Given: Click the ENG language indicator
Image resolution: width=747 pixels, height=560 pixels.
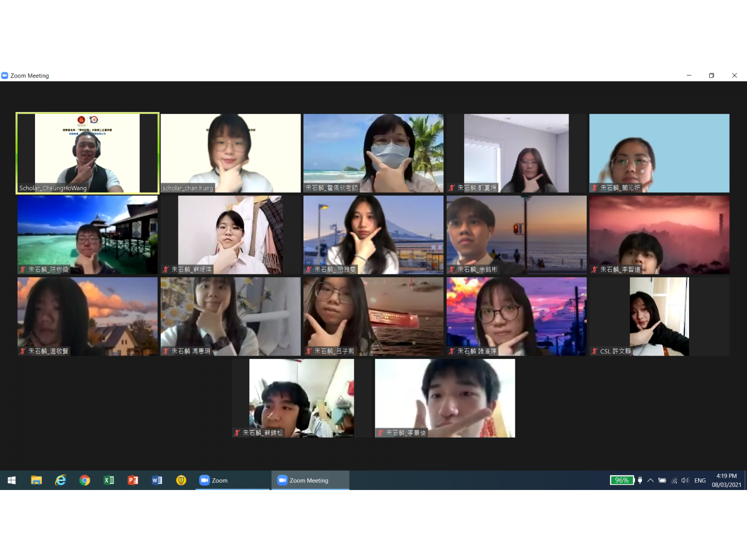Looking at the screenshot, I should click(700, 480).
